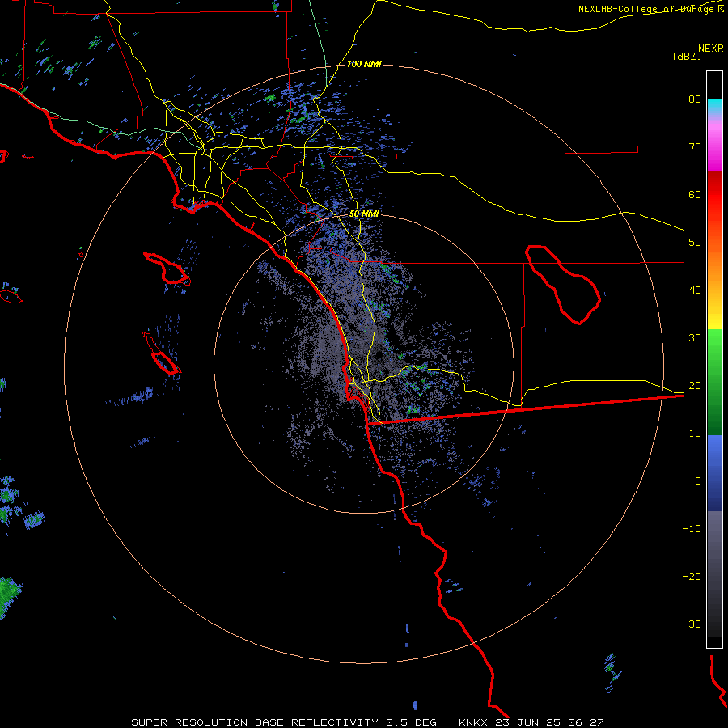The height and width of the screenshot is (728, 728).
Task: Click the 100 NMI range ring label
Action: (363, 64)
